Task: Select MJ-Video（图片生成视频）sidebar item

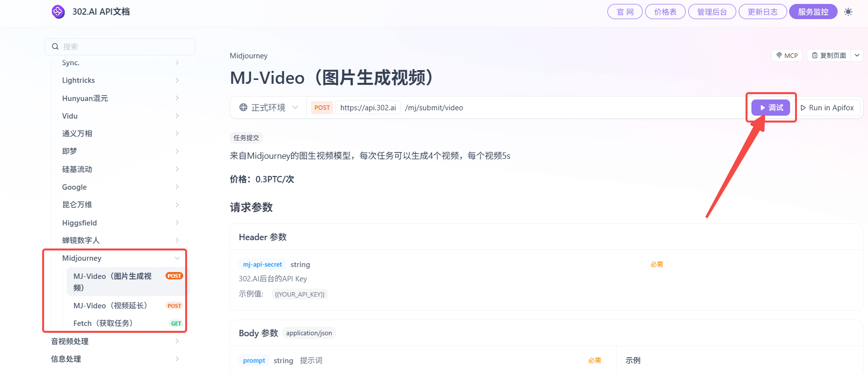Action: [127, 282]
